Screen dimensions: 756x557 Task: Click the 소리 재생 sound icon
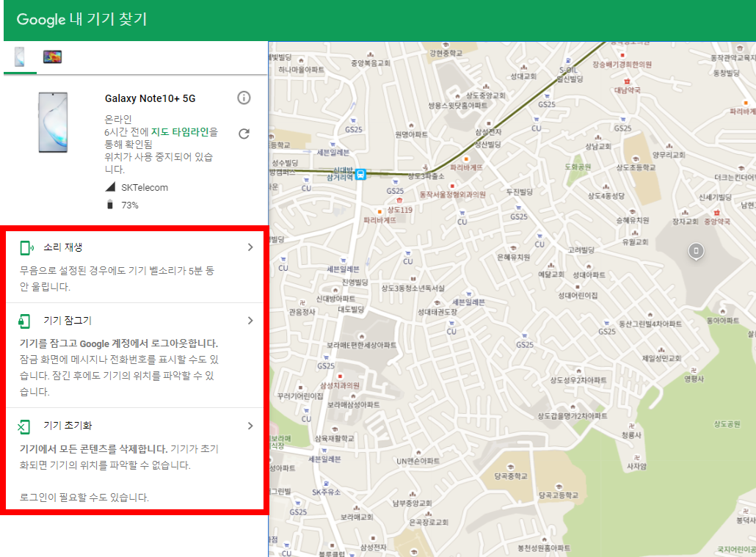(26, 248)
